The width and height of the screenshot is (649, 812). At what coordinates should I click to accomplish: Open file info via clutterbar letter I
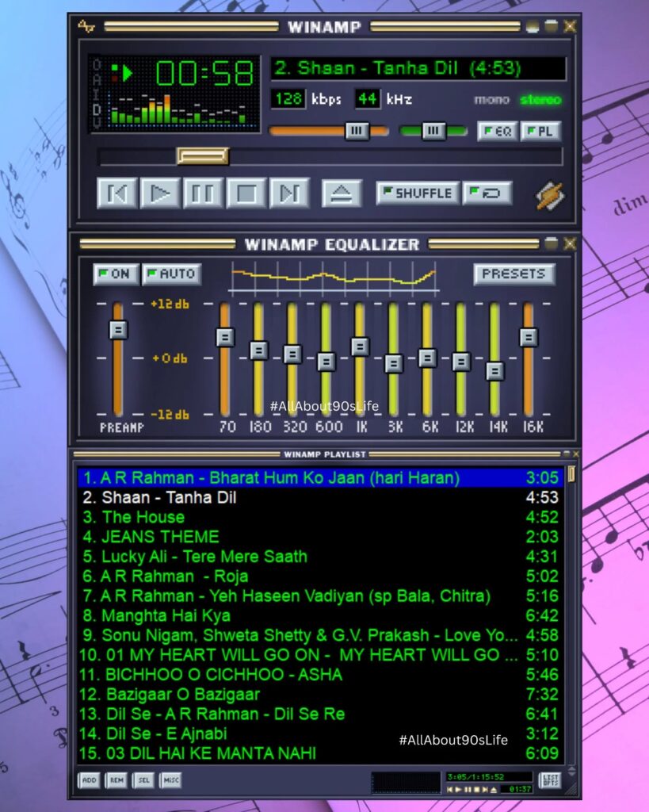pos(97,95)
